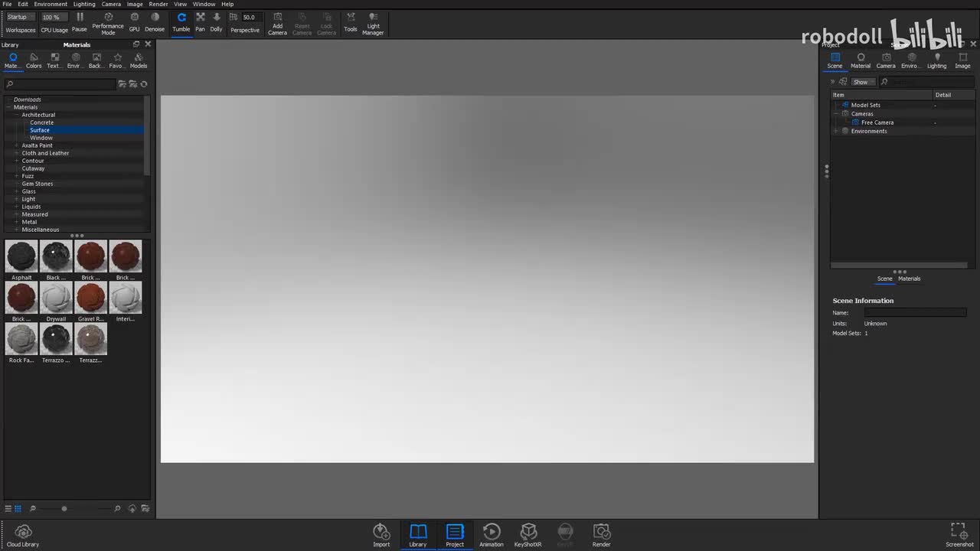Click the upload to cloud icon in Library footer
The width and height of the screenshot is (980, 551).
[x=132, y=508]
